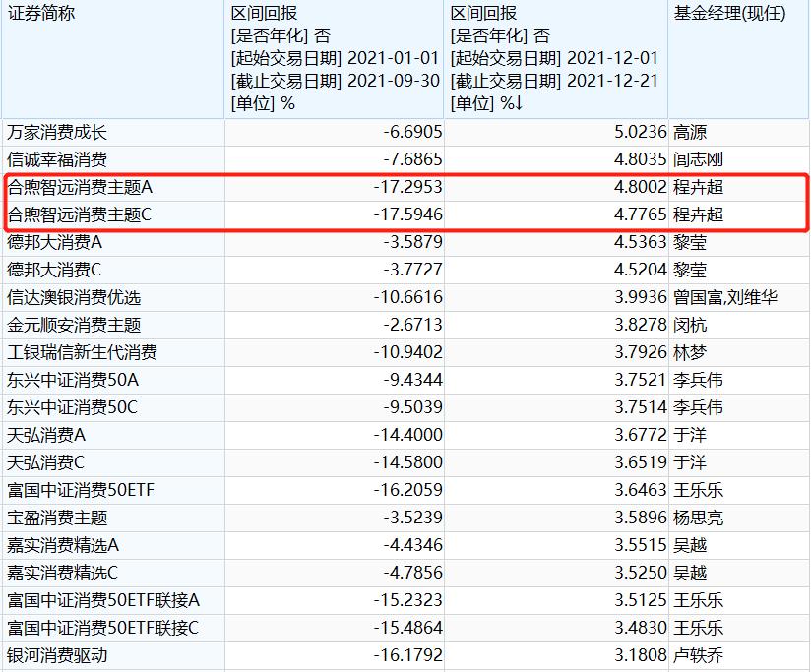Click the value 3.7514
The image size is (811, 672).
tap(641, 407)
